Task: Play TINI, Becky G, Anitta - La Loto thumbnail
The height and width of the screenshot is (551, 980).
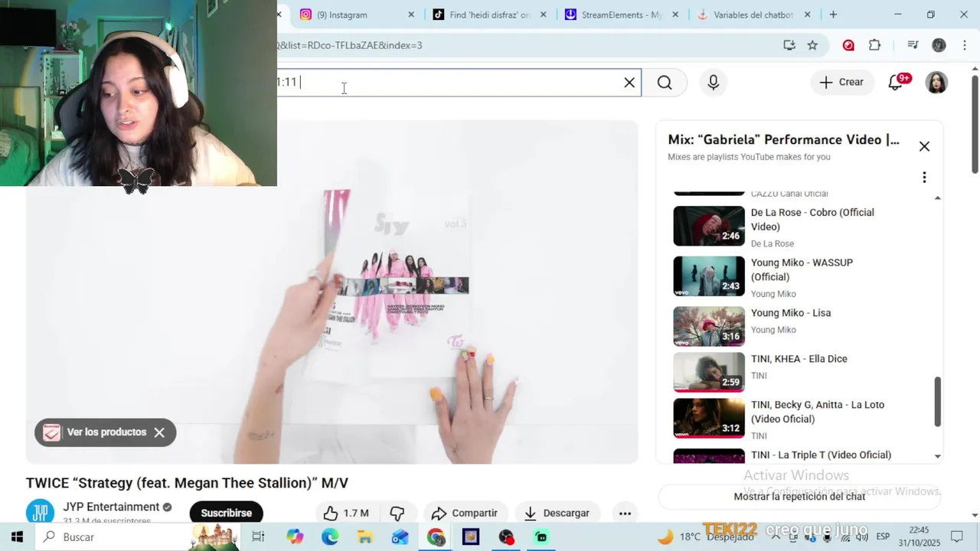Action: coord(709,418)
